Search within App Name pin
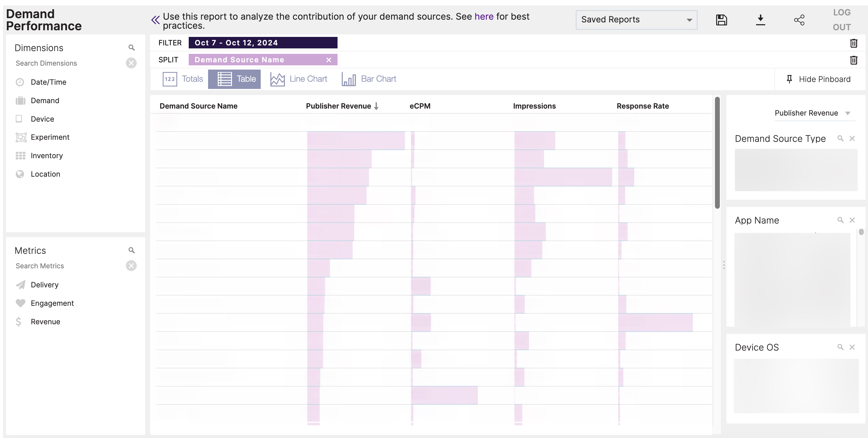Image resolution: width=868 pixels, height=438 pixels. [x=840, y=220]
